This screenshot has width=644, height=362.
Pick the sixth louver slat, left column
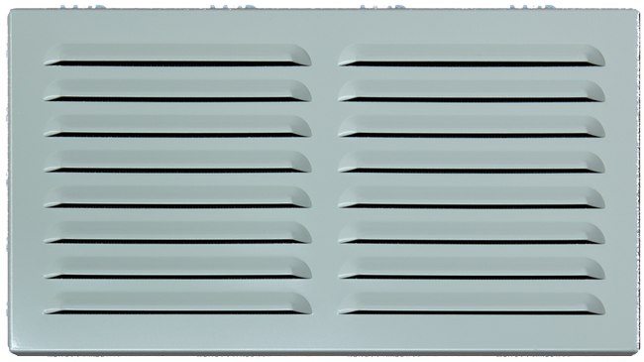tap(177, 232)
